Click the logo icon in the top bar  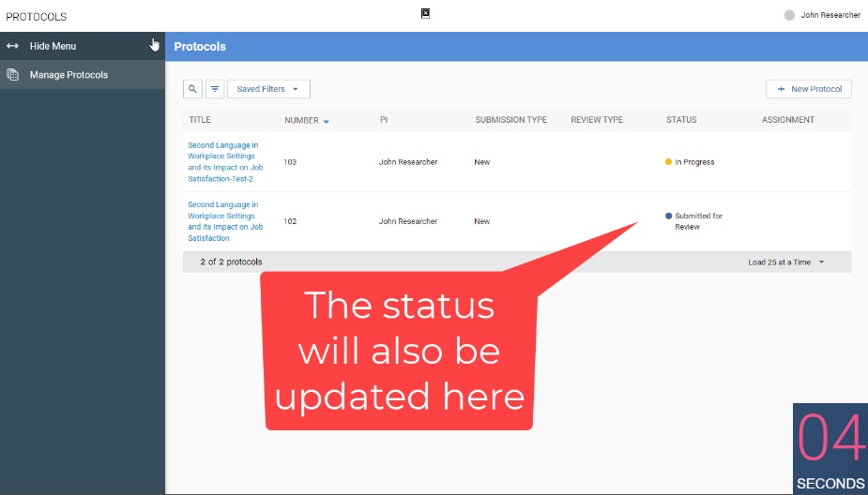coord(425,13)
